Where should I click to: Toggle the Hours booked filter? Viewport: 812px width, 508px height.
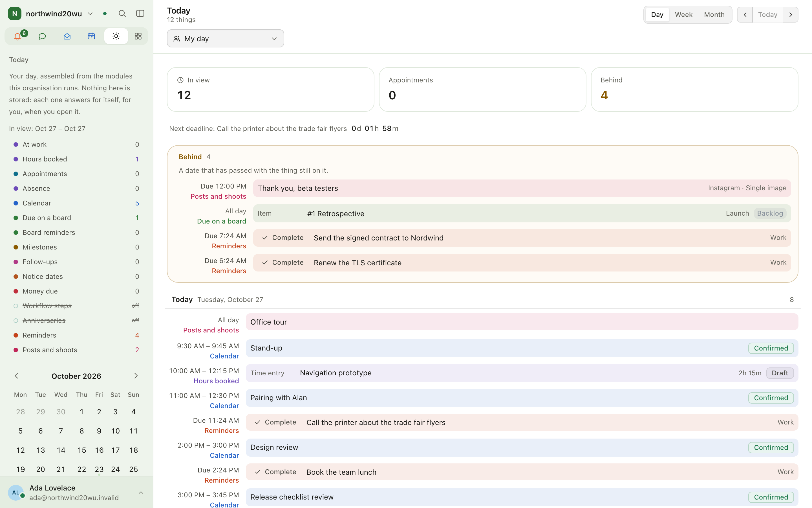pyautogui.click(x=76, y=159)
